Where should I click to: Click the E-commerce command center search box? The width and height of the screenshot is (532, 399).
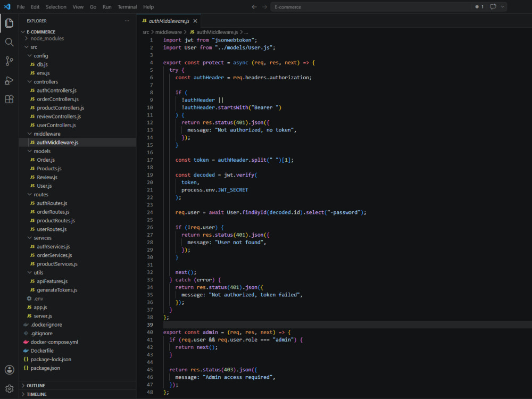tap(370, 7)
